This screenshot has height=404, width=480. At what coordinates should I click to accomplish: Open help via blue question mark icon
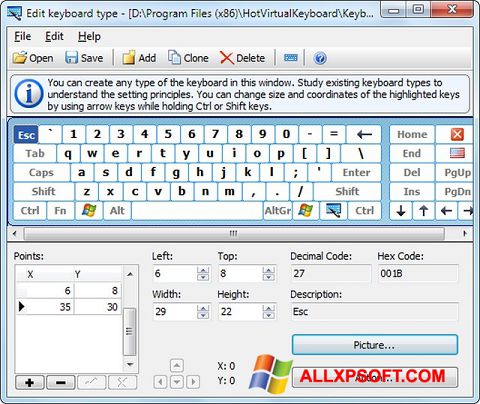(x=320, y=58)
